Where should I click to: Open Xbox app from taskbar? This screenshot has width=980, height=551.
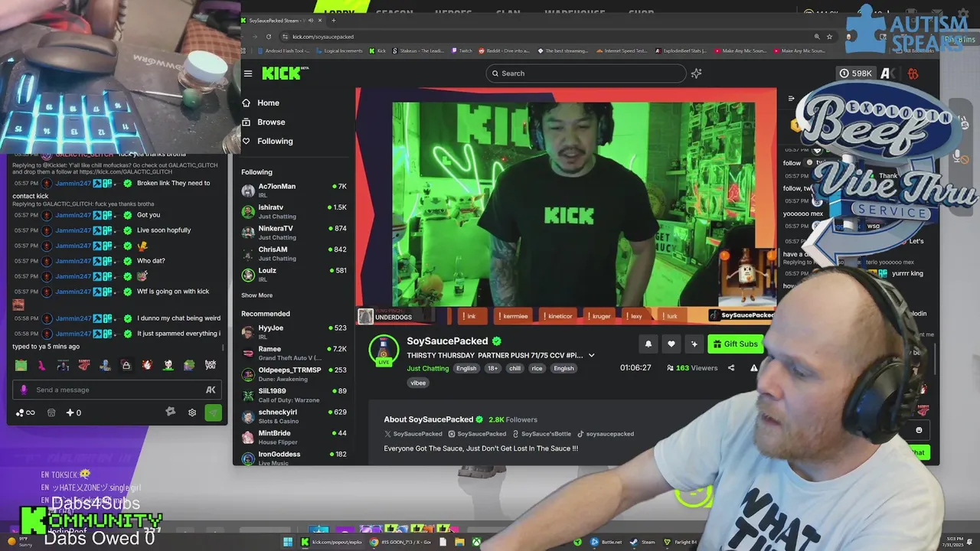point(476,542)
